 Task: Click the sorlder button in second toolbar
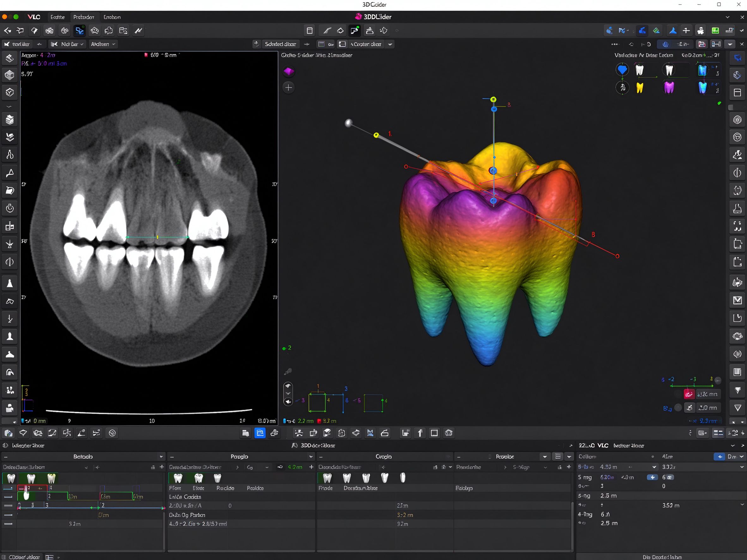[x=17, y=44]
